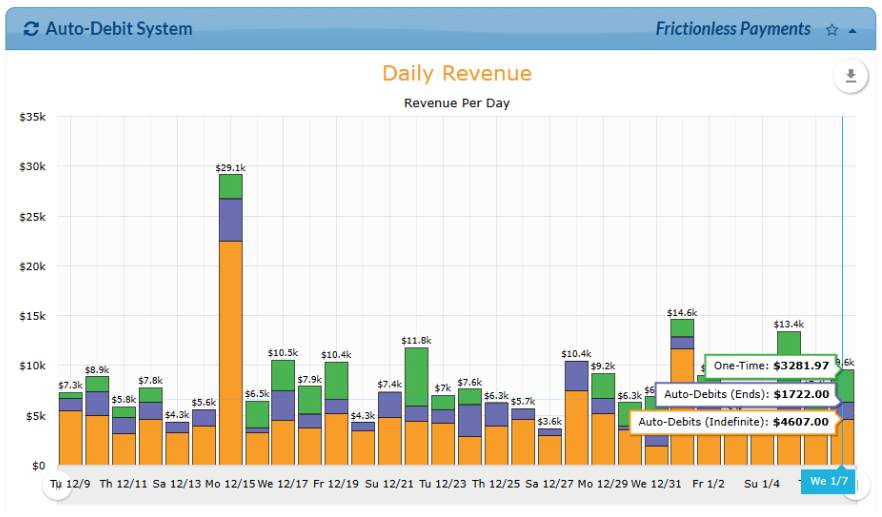Select the $10.5k bar on We 12/17
The height and width of the screenshot is (517, 882).
point(283,412)
